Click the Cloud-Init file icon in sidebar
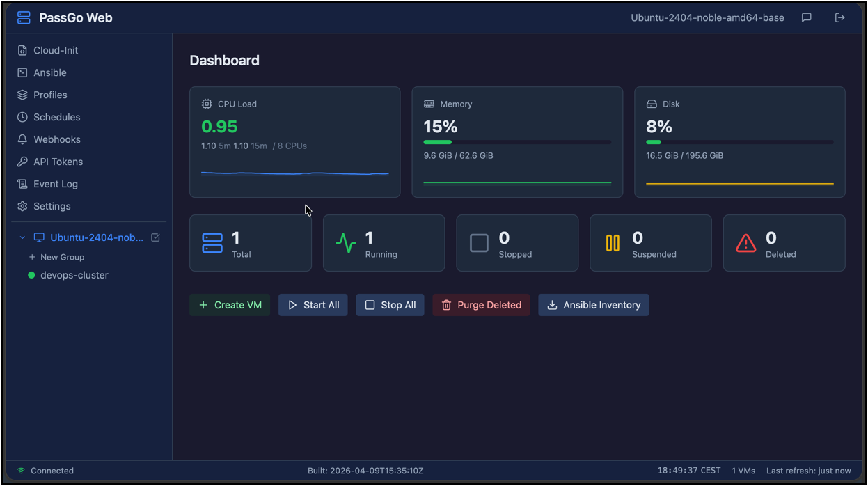The image size is (868, 486). coord(22,50)
